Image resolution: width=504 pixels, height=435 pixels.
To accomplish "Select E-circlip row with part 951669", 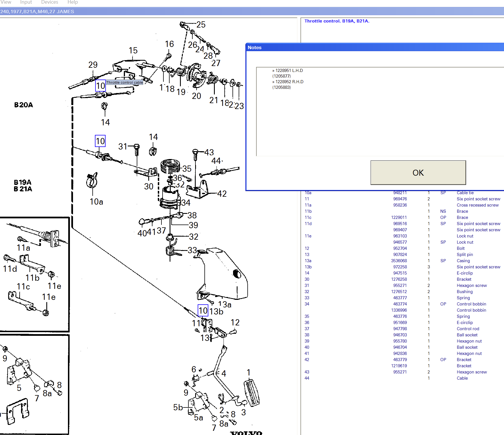I will tap(402, 323).
